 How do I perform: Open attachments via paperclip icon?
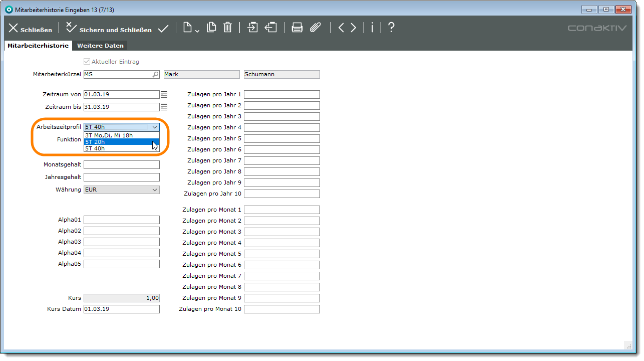tap(315, 28)
